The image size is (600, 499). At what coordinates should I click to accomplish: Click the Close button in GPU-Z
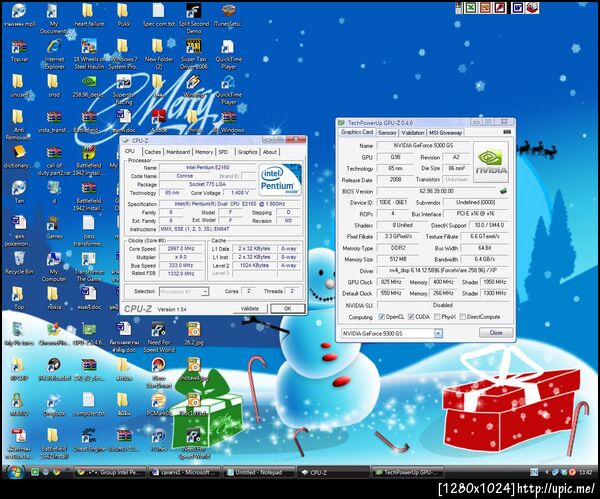496,333
